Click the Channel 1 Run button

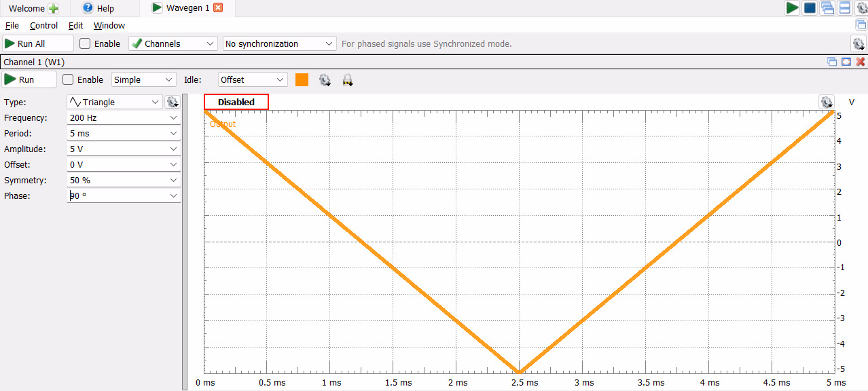click(x=29, y=79)
